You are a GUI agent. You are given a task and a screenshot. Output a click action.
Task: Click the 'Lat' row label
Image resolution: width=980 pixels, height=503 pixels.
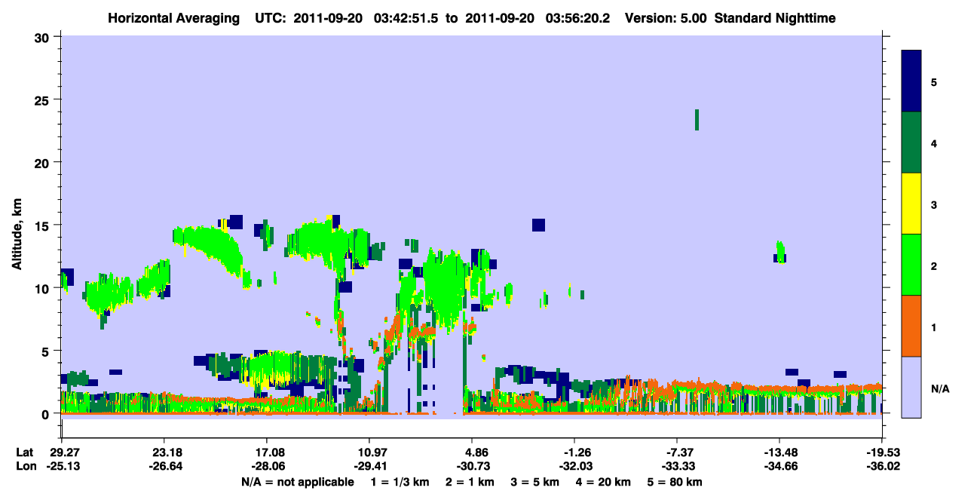(24, 452)
